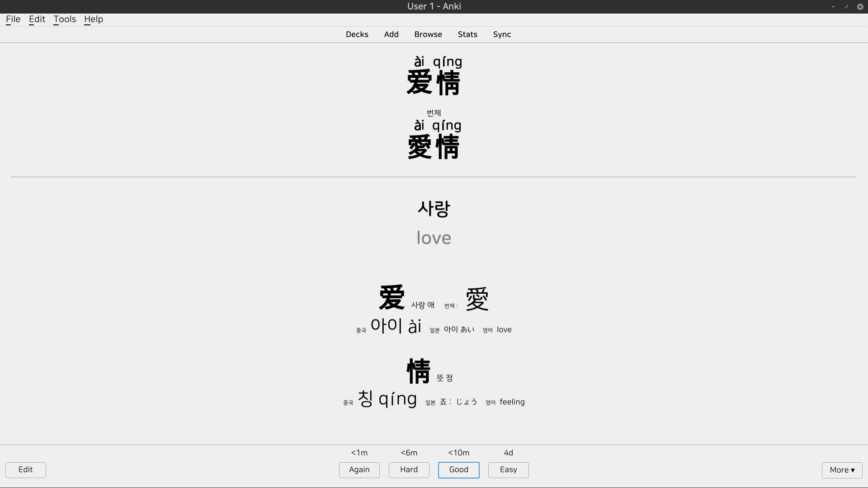Open the Help menu
868x488 pixels.
coord(94,19)
